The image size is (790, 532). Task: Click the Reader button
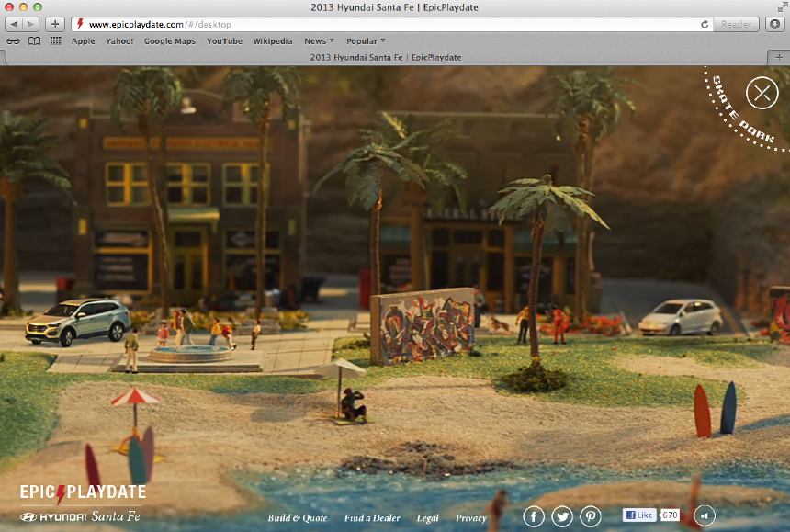[736, 24]
